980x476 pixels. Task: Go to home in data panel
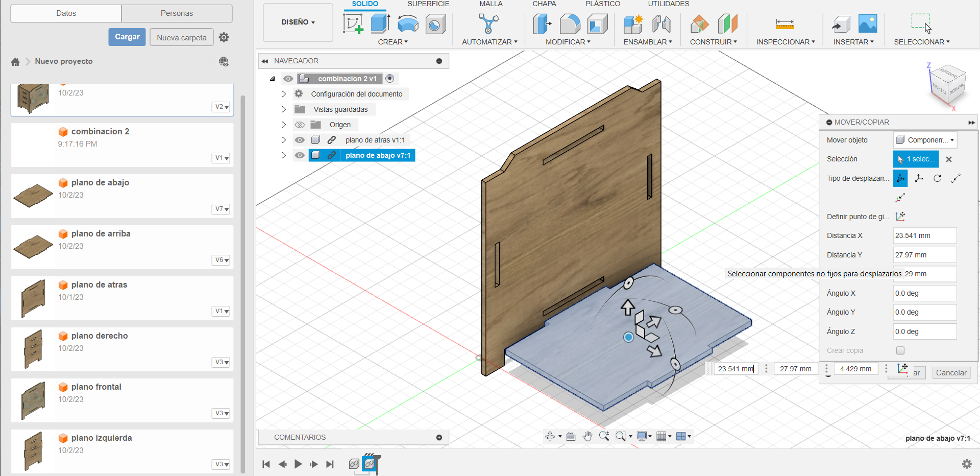[x=15, y=62]
